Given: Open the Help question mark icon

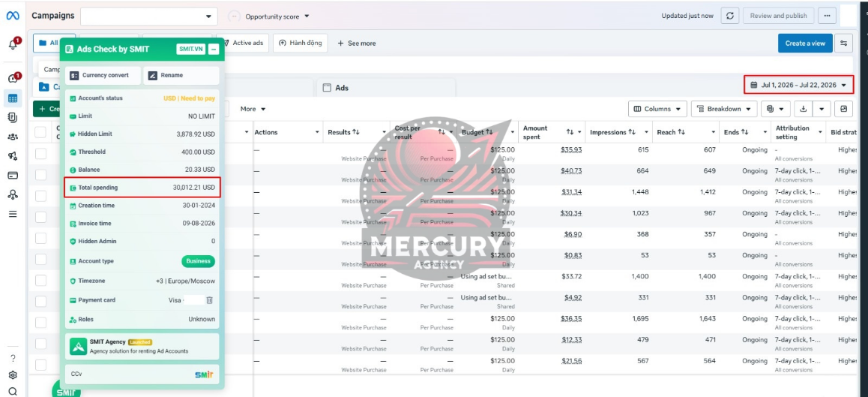Looking at the screenshot, I should 13,358.
